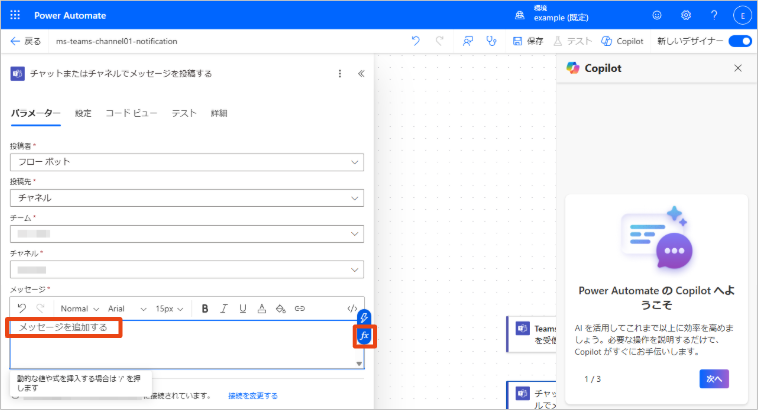
Task: Close the Copilot panel
Action: pos(738,68)
